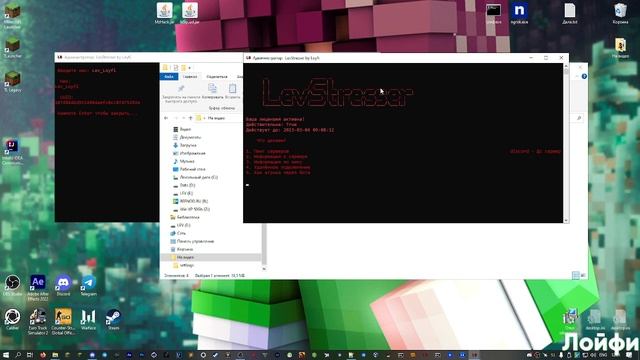
Task: Select Рабочий стол in navigation pane
Action: (x=192, y=169)
